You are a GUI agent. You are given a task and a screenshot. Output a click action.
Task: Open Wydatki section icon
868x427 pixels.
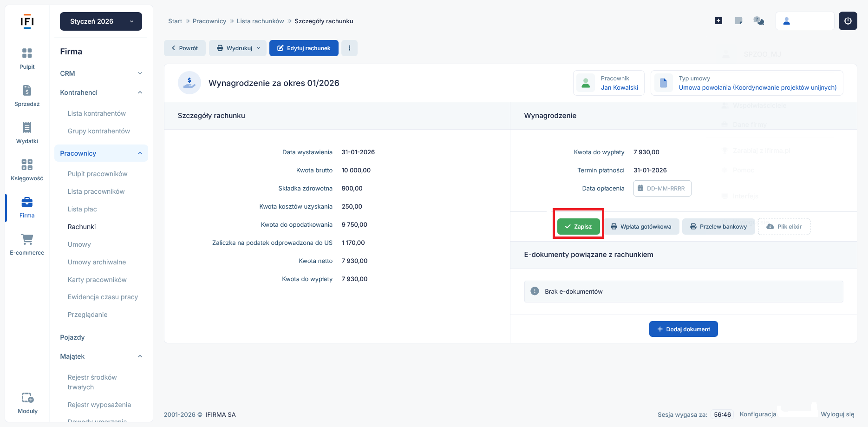[x=27, y=128]
